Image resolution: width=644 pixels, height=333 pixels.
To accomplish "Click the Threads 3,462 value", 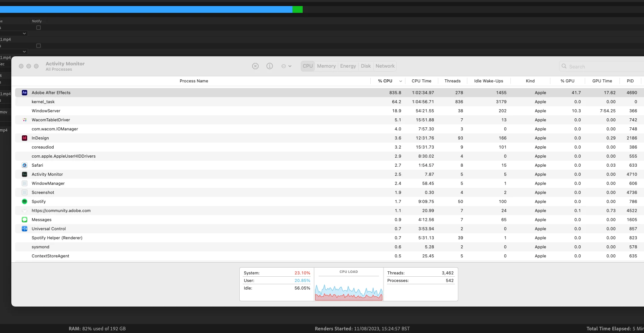I will (x=448, y=273).
